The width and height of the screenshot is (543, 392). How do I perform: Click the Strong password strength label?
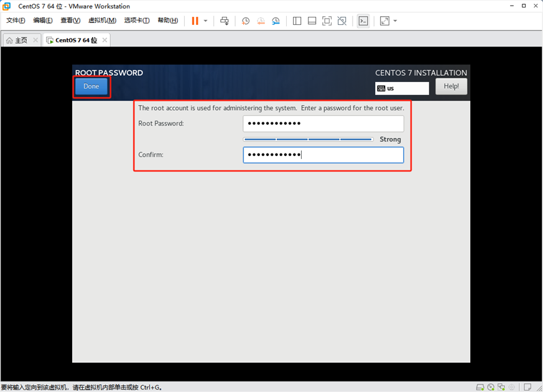click(390, 139)
